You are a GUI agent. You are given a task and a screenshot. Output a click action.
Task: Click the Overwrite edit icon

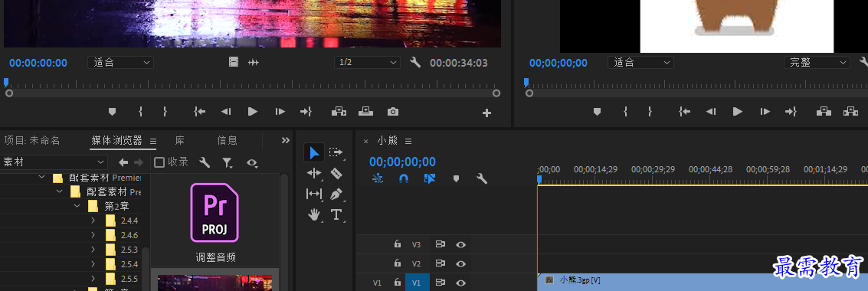pos(365,112)
